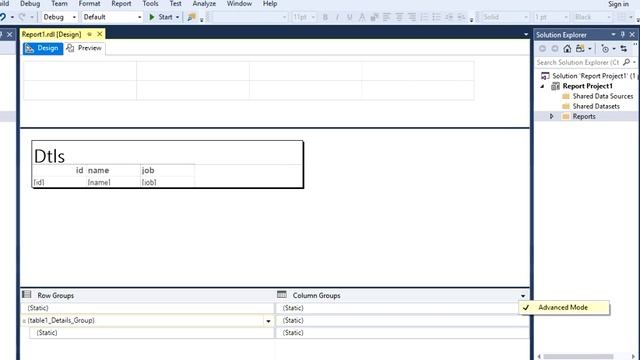The height and width of the screenshot is (360, 640).
Task: Select the Dtls title textbox in report
Action: click(x=167, y=153)
